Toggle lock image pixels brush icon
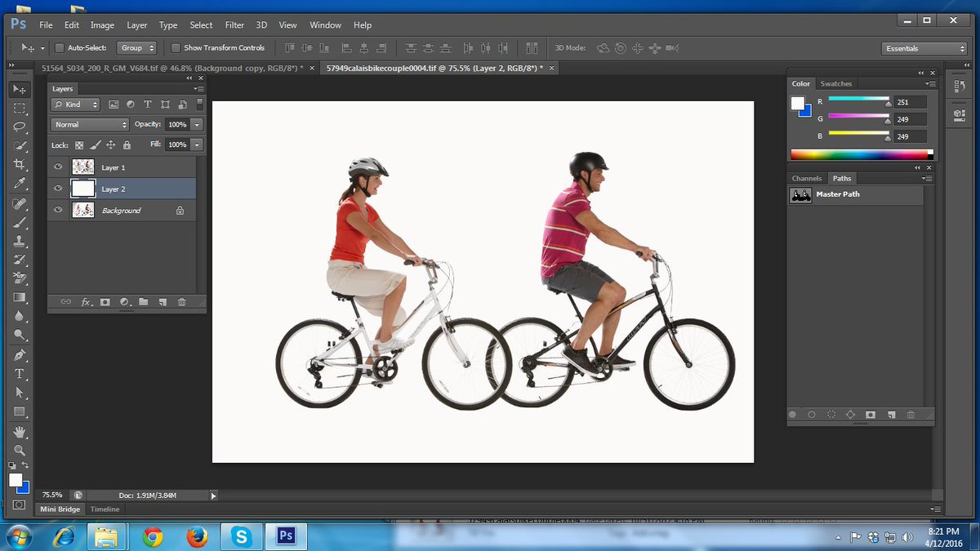The height and width of the screenshot is (551, 980). [95, 144]
